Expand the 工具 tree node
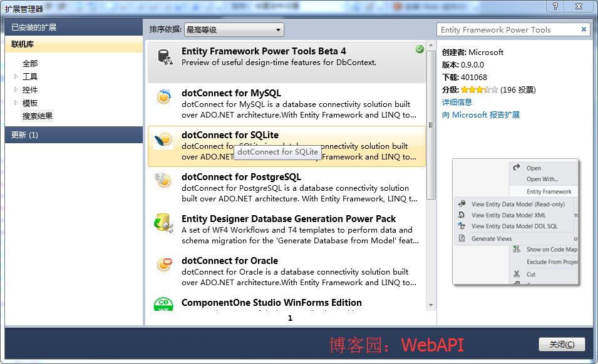Screen dimensions: 598x364 click(x=16, y=76)
